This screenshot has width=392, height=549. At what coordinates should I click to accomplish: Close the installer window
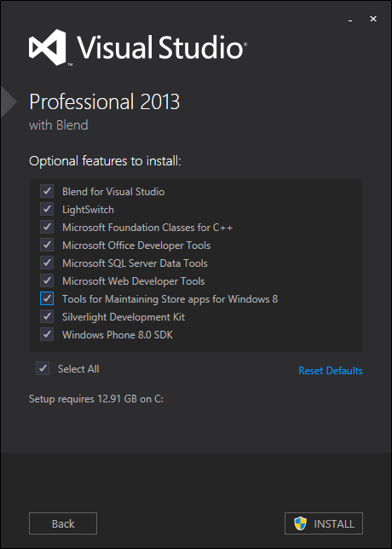coord(373,19)
